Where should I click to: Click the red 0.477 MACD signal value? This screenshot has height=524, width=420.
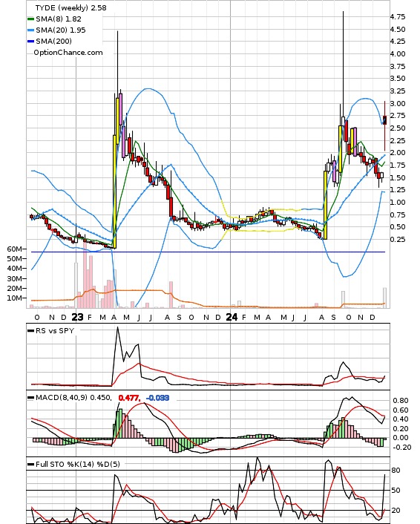(x=129, y=398)
